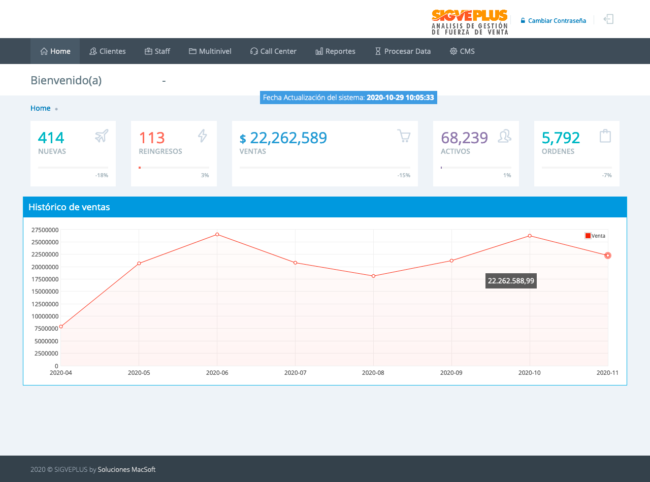Open the Staff menu item

pyautogui.click(x=157, y=51)
